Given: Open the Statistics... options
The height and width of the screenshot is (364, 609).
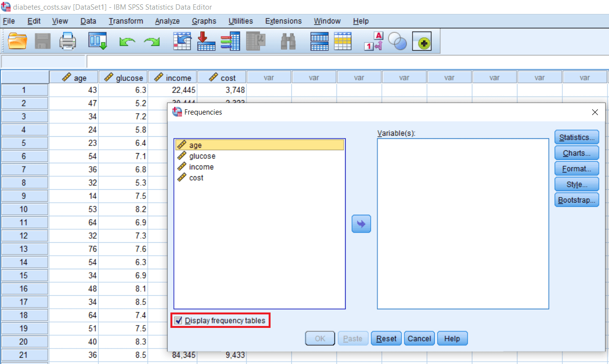Looking at the screenshot, I should pyautogui.click(x=576, y=137).
